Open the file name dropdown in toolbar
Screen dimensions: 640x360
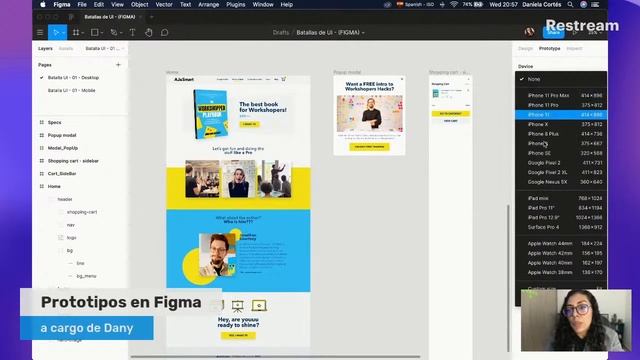tap(363, 33)
